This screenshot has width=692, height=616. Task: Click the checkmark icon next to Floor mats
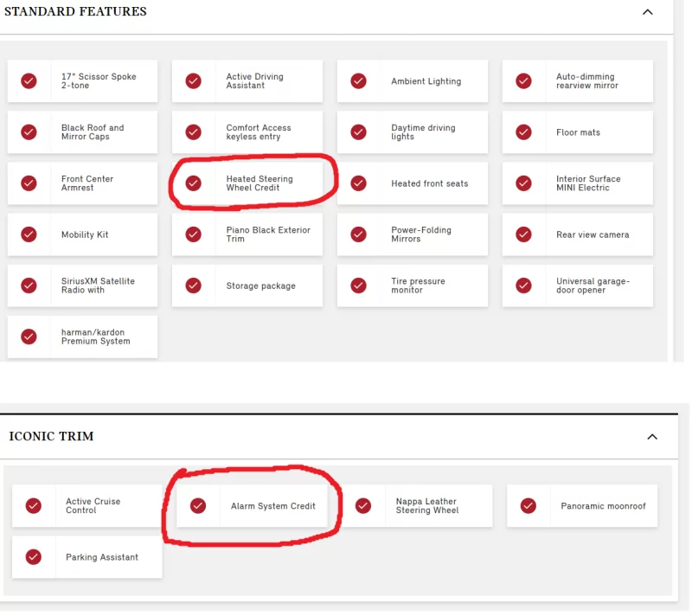(523, 132)
